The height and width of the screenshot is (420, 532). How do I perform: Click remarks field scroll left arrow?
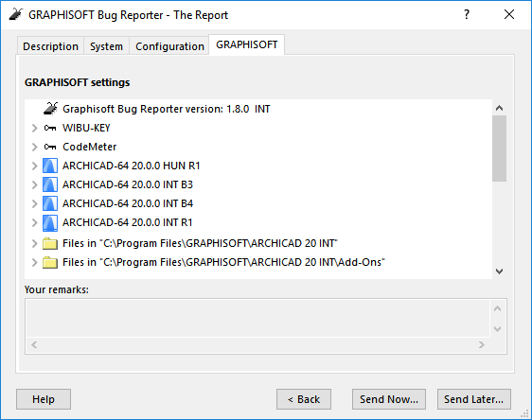[x=34, y=344]
